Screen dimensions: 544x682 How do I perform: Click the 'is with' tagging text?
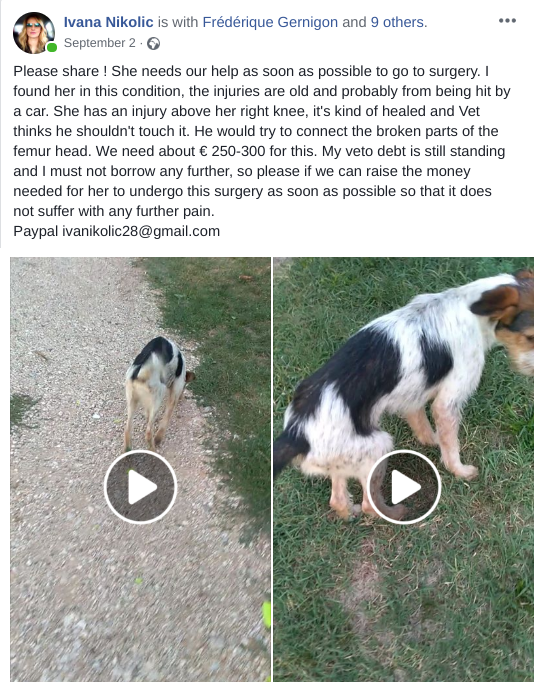pyautogui.click(x=178, y=22)
